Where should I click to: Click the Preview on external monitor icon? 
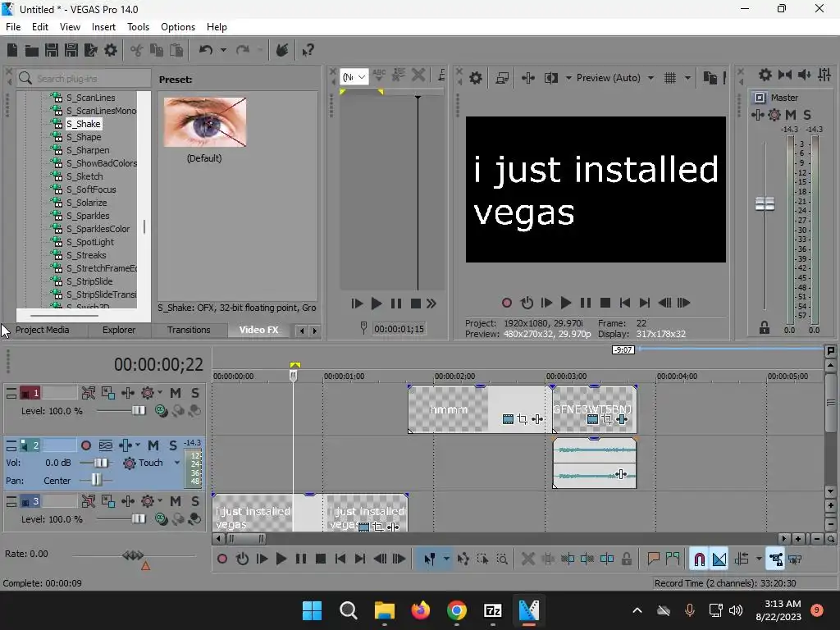click(x=502, y=78)
